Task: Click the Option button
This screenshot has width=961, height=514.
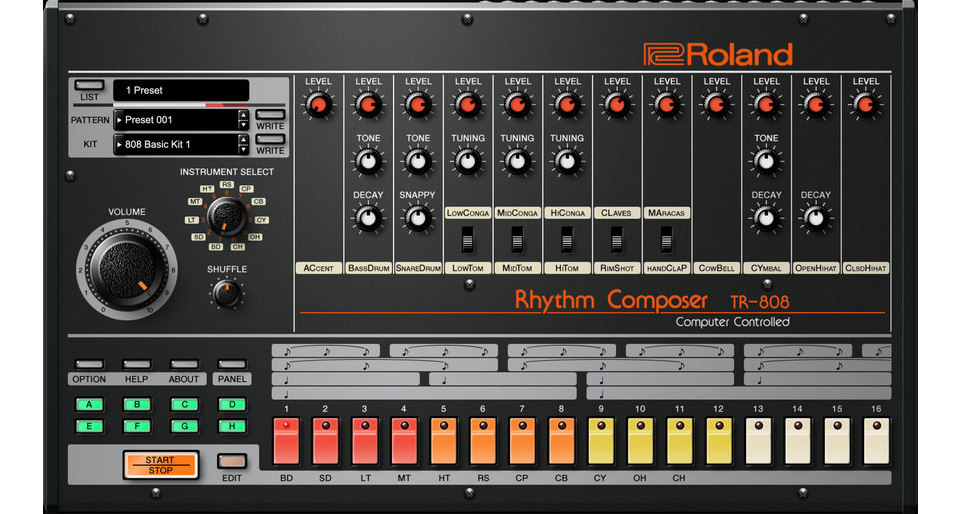Action: pos(89,365)
